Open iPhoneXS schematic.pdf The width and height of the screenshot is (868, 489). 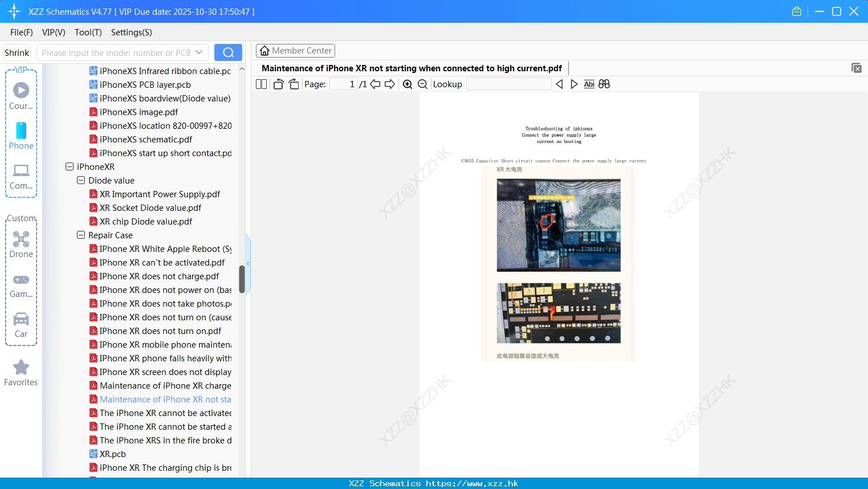point(141,140)
